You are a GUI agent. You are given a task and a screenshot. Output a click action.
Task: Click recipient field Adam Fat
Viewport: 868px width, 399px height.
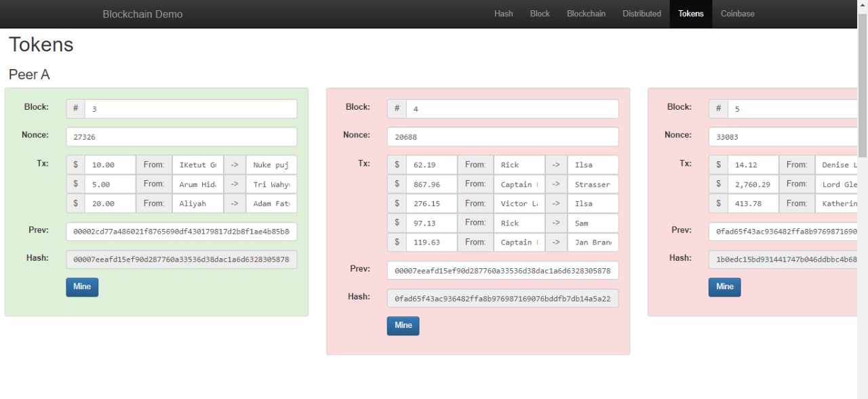tap(271, 203)
